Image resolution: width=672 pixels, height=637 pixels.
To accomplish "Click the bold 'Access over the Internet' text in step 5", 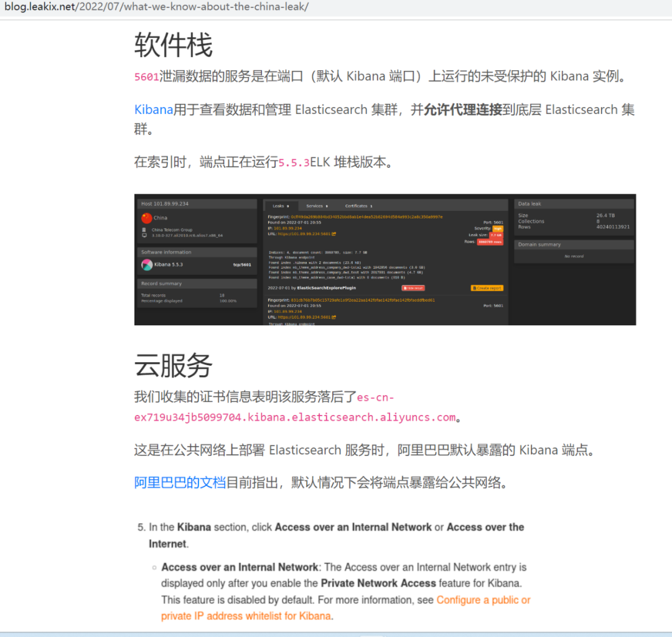I will pyautogui.click(x=337, y=536).
